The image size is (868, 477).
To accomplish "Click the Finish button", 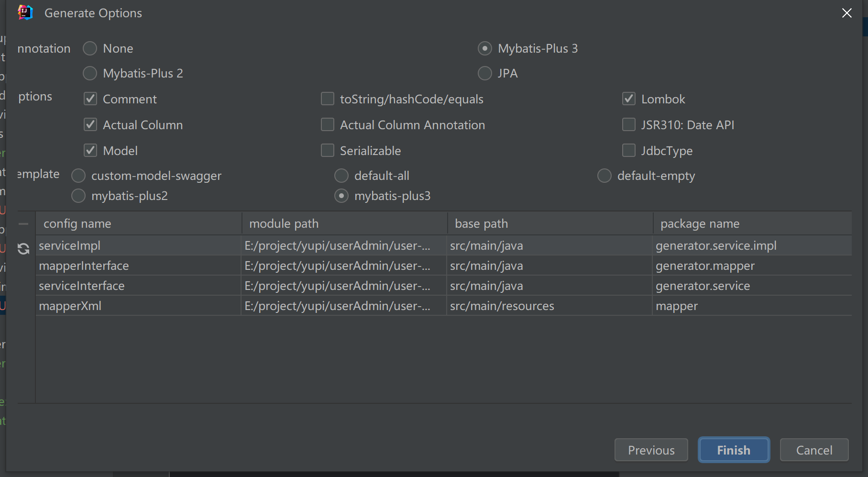I will coord(734,450).
